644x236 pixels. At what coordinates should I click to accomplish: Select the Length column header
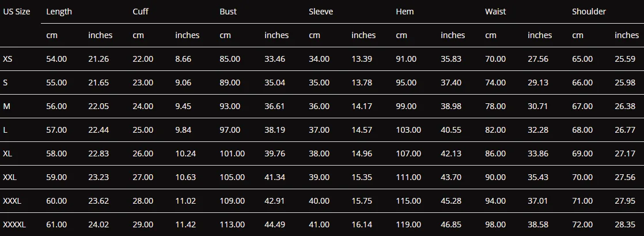click(59, 12)
